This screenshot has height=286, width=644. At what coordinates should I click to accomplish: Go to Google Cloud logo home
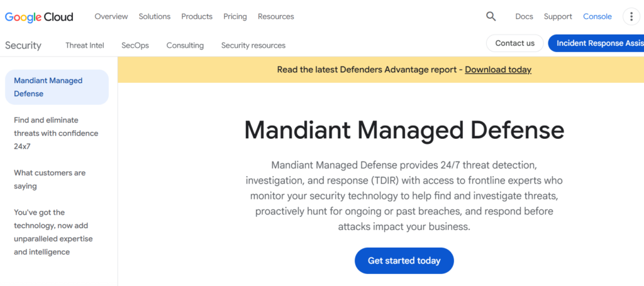click(x=39, y=17)
